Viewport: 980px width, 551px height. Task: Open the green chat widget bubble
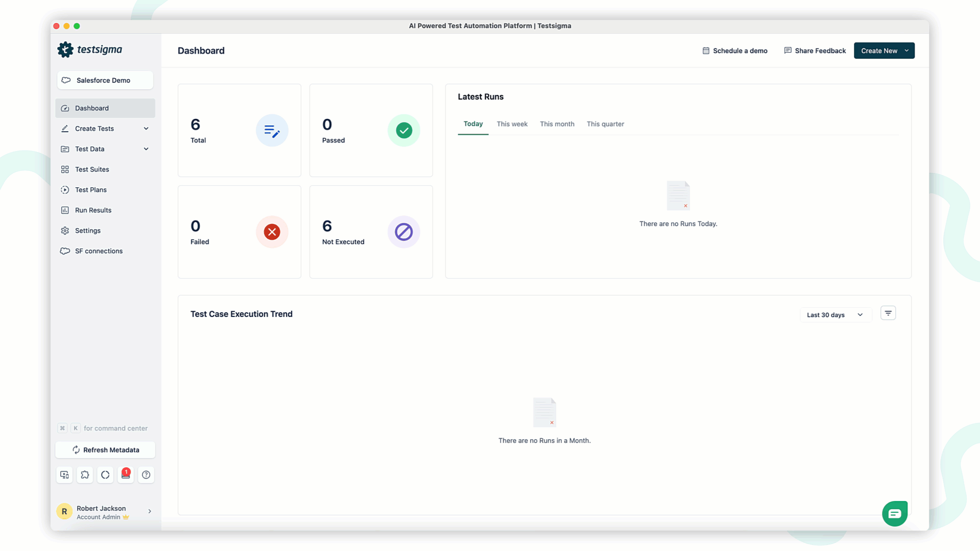895,514
